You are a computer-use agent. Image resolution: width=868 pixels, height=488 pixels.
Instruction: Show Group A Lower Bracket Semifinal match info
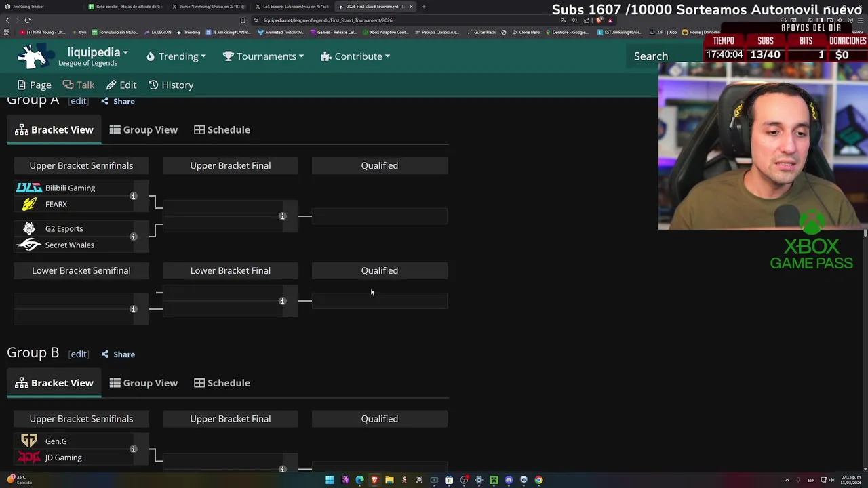click(x=134, y=309)
